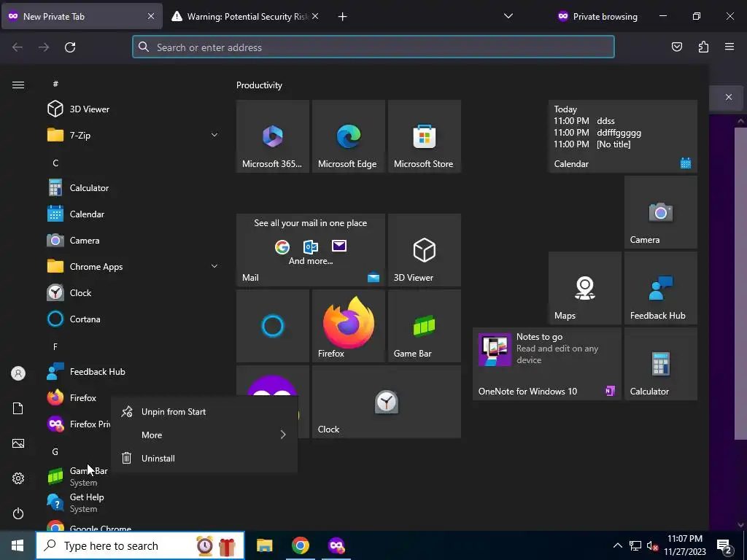Click the Windows Start button
This screenshot has height=560, width=747.
click(18, 545)
